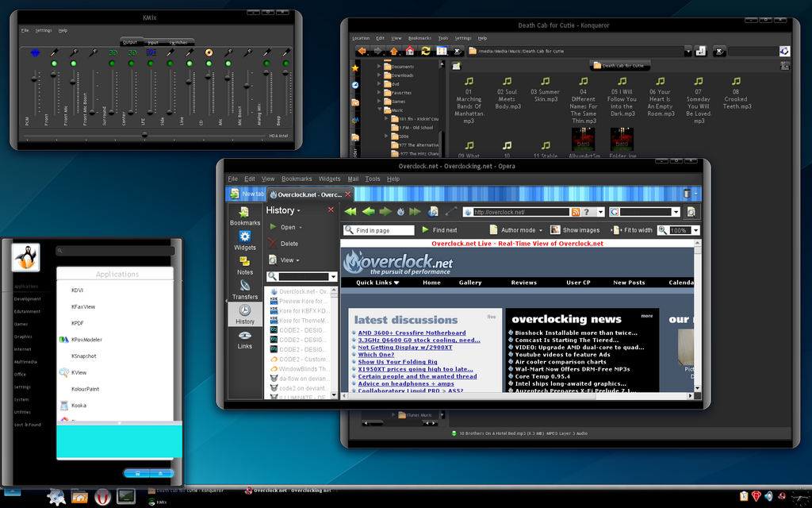Screen dimensions: 812x508
Task: Click the Home icon in Konqueror's toolbar
Action: (x=408, y=52)
